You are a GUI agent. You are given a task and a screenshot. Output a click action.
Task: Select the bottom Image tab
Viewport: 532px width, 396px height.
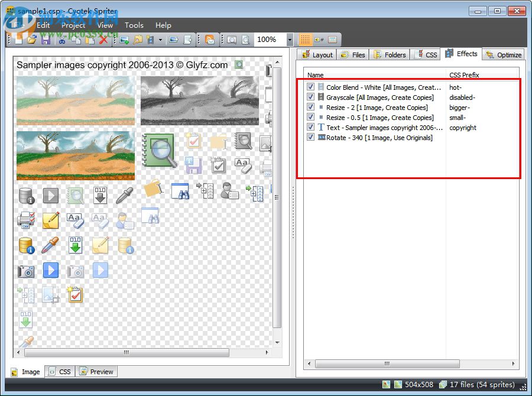[25, 372]
